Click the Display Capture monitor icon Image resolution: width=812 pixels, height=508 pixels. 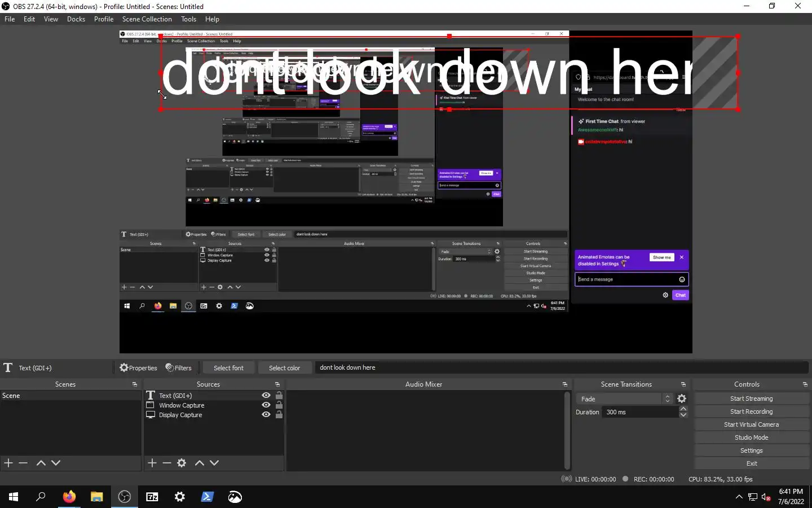click(x=151, y=414)
